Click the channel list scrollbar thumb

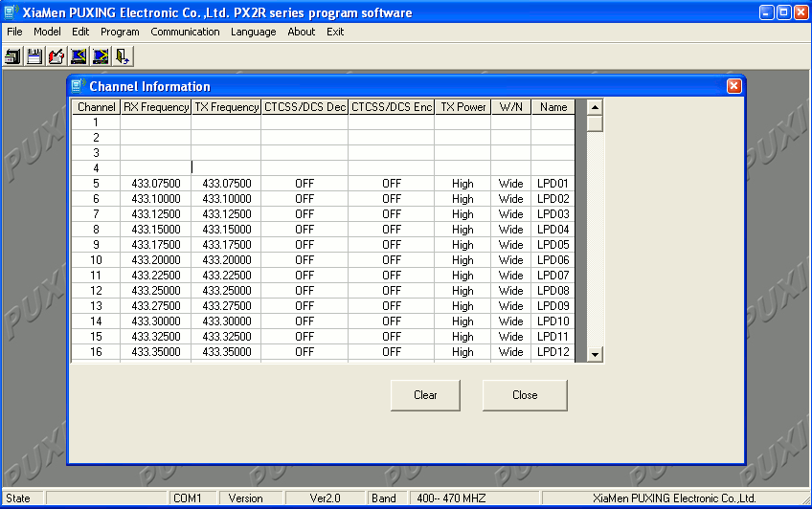595,123
